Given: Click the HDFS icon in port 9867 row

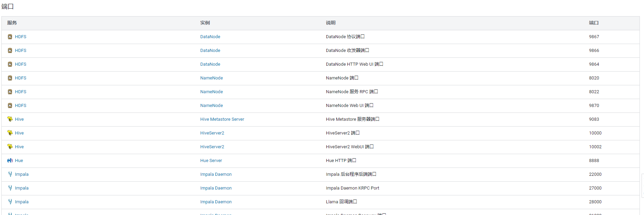Looking at the screenshot, I should coord(10,37).
